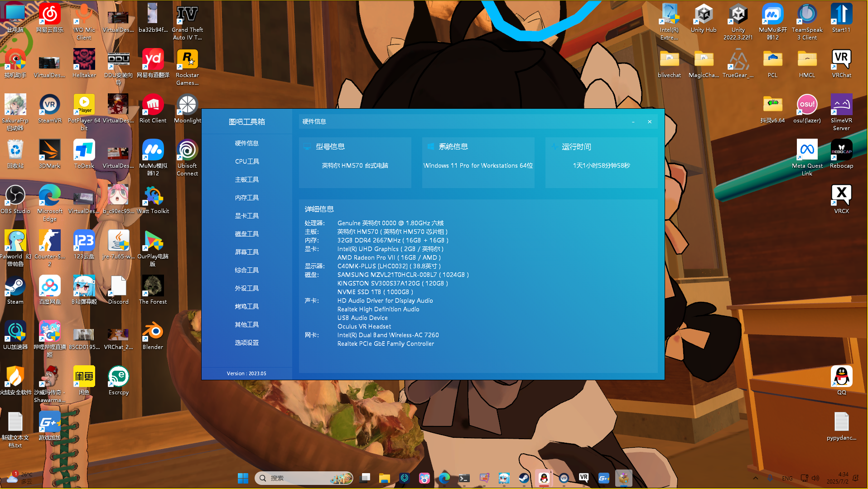Select 屏幕工具 in toolbox sidebar

pos(247,252)
